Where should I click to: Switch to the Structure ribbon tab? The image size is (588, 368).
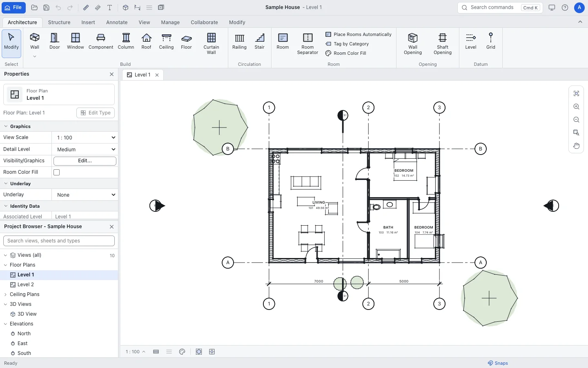(x=59, y=22)
